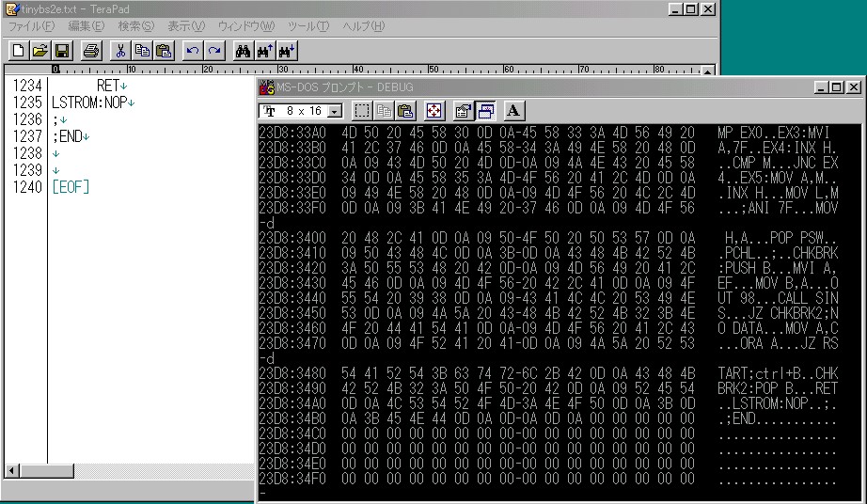Print document with printer icon
Image resolution: width=867 pixels, height=504 pixels.
91,51
